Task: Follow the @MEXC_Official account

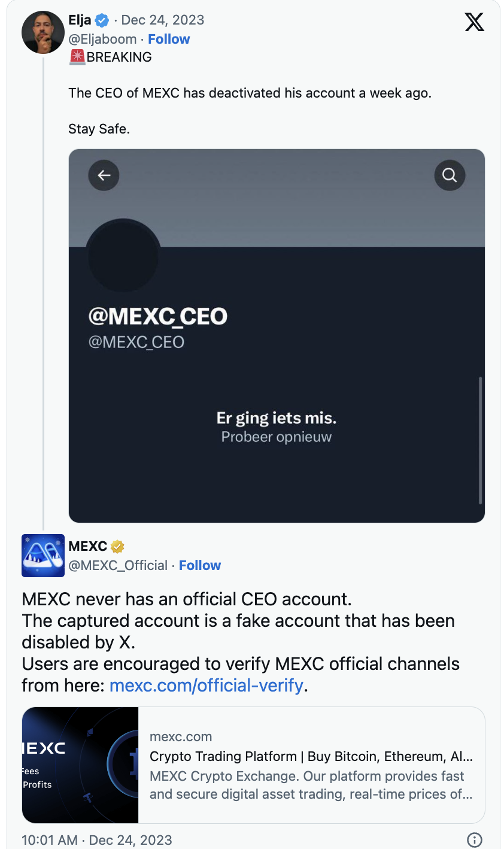Action: pos(200,566)
